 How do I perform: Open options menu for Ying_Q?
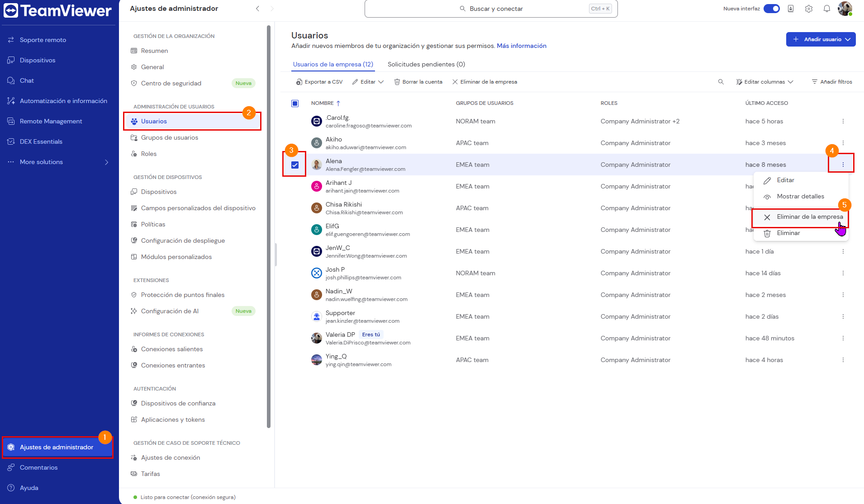843,360
